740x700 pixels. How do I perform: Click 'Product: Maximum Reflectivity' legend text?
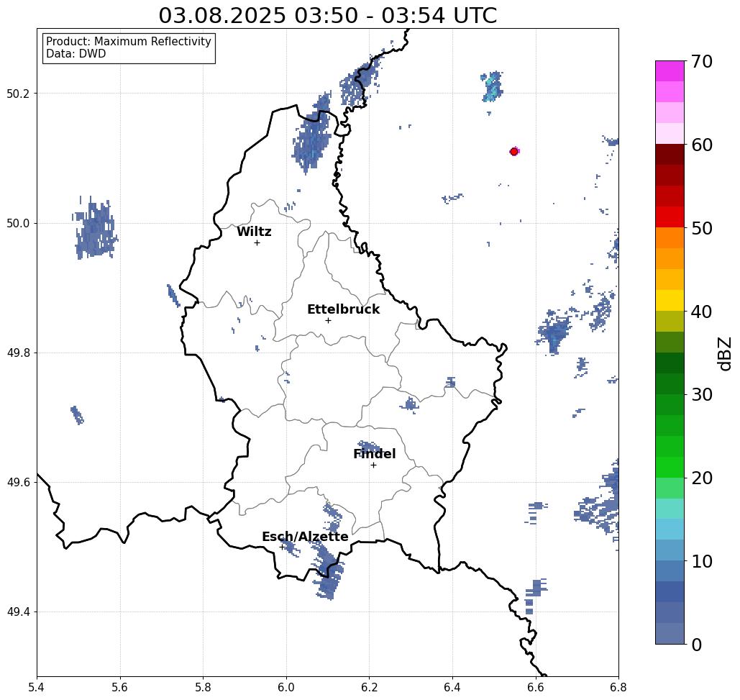[x=128, y=42]
